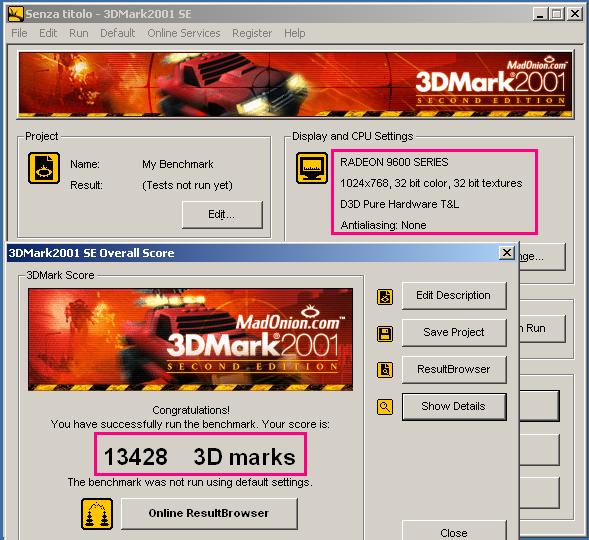Screen dimensions: 589x540
Task: Close the Overall Score dialog via X
Action: point(507,253)
